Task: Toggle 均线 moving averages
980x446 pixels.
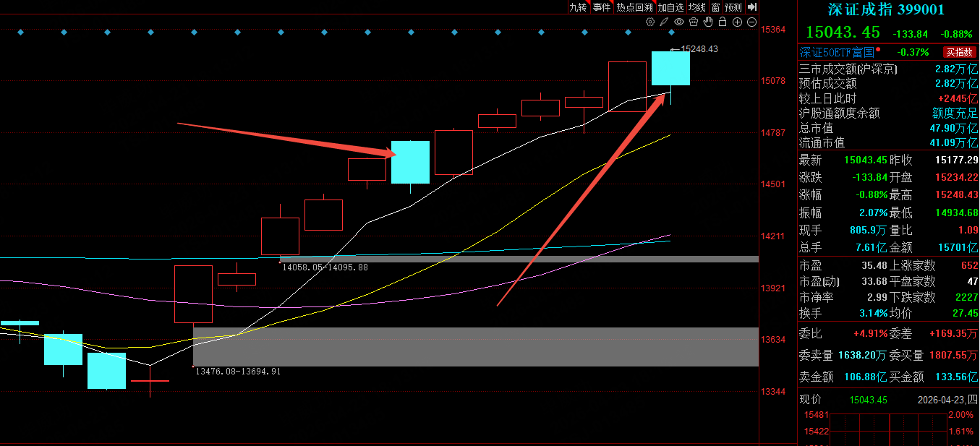Action: click(698, 7)
